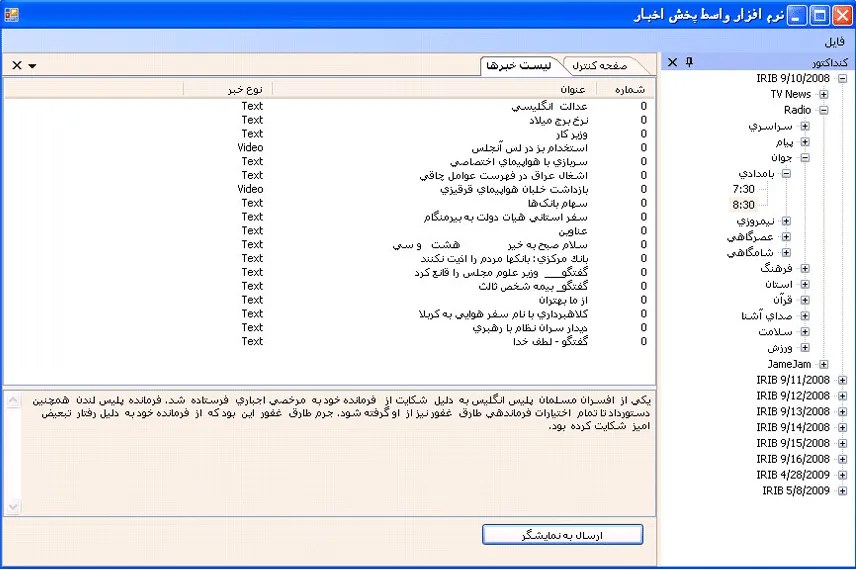Switch to the صفحه کنترل tab
Screen dimensions: 856x570
(600, 66)
